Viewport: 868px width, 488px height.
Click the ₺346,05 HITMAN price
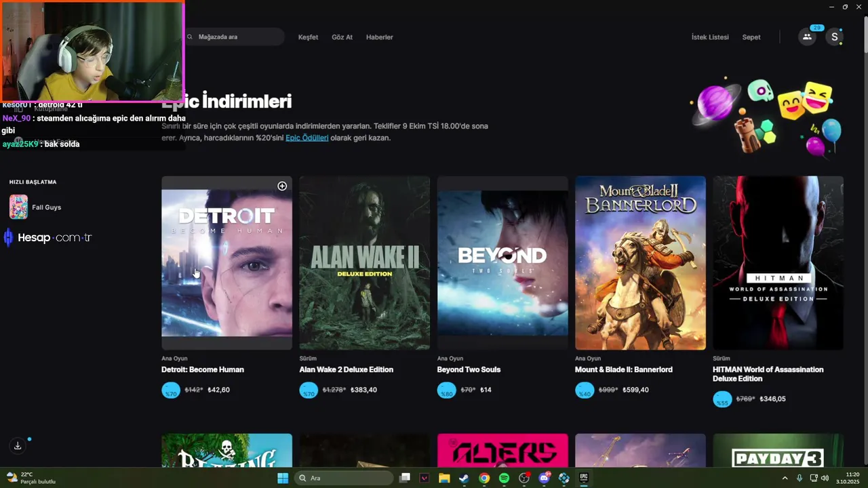pos(772,399)
